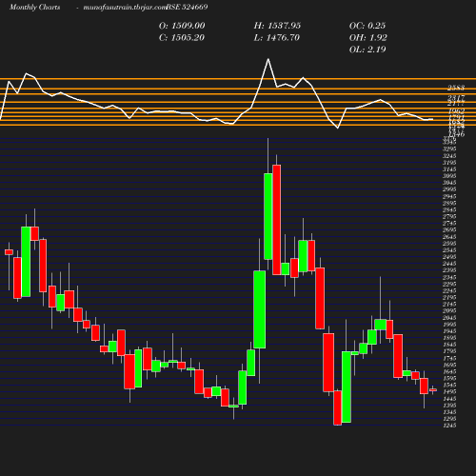Click the 2317 orange level label

tap(456, 98)
